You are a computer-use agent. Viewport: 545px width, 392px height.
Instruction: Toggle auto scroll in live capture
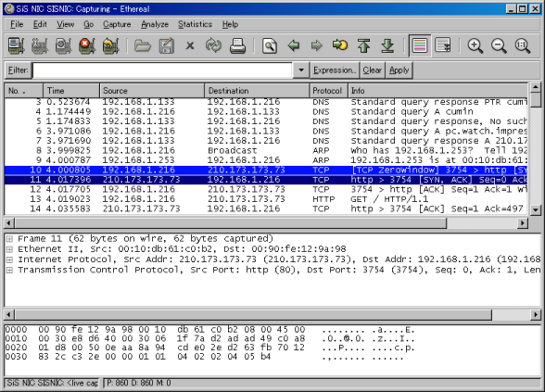click(x=443, y=45)
